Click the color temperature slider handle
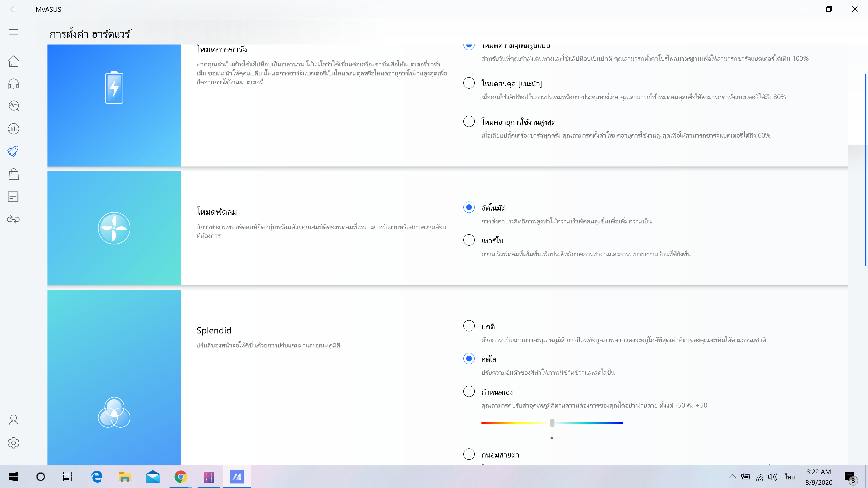868x488 pixels. (552, 423)
